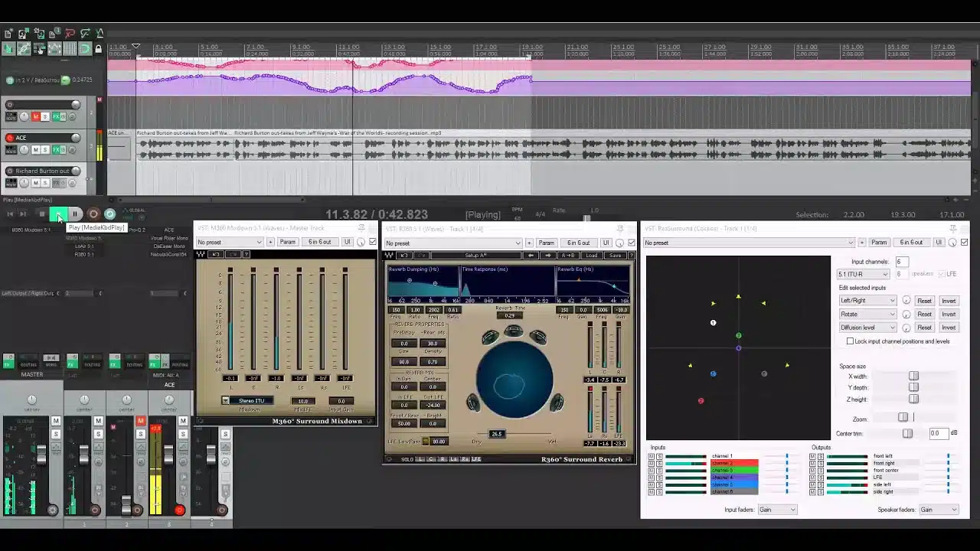980x551 pixels.
Task: Click the Zoom slider handle in ReaSurround
Action: [903, 418]
